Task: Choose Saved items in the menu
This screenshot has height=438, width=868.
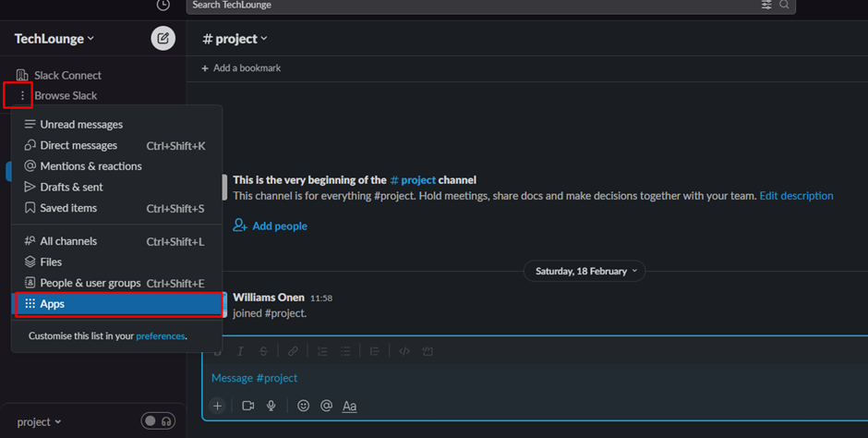Action: [116, 208]
